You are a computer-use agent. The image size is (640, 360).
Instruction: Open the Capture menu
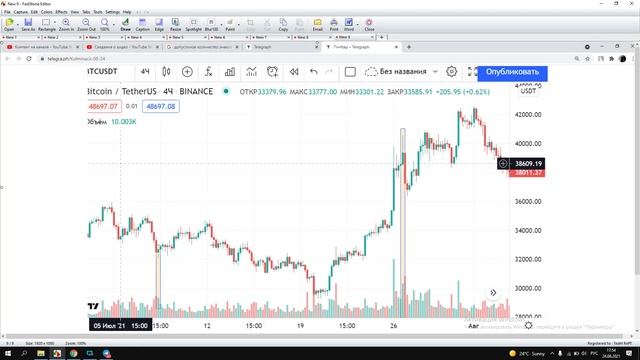21,12
